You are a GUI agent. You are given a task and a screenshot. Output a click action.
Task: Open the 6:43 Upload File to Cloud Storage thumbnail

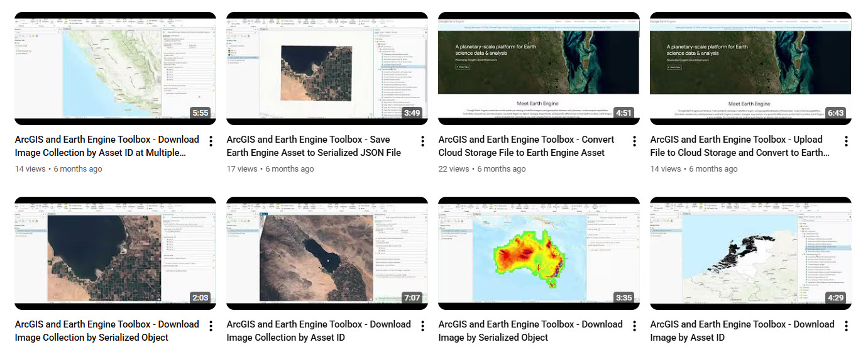click(x=750, y=69)
